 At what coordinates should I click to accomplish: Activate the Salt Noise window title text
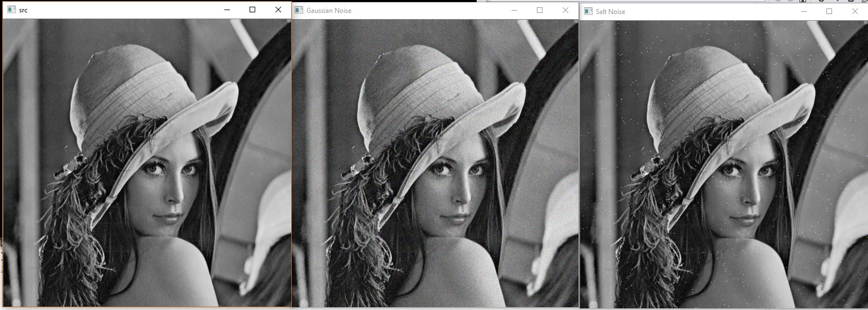pos(611,11)
